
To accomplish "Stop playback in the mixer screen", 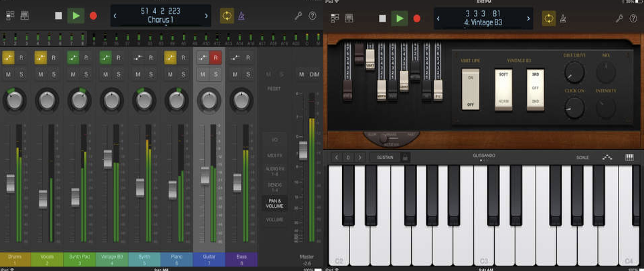I will 58,16.
